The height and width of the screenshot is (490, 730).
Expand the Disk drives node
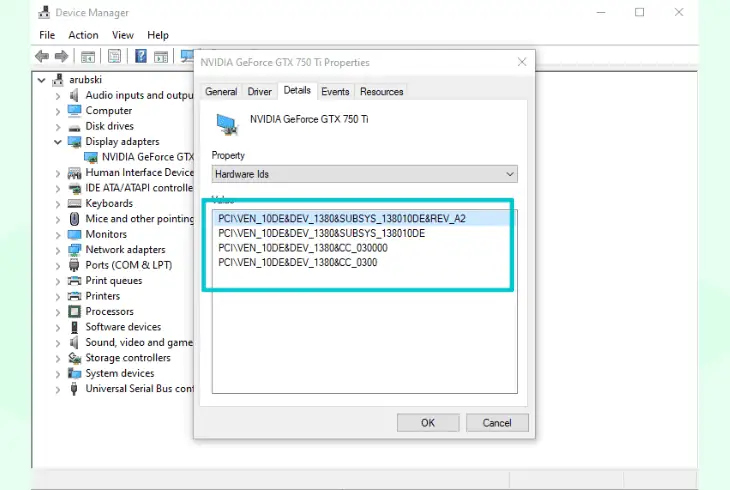click(x=58, y=127)
